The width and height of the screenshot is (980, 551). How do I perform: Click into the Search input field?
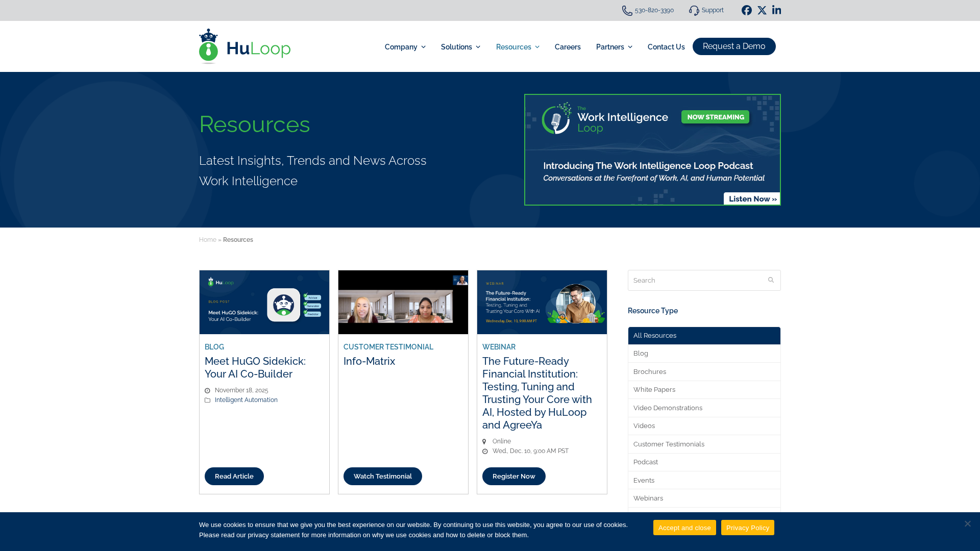pyautogui.click(x=694, y=280)
